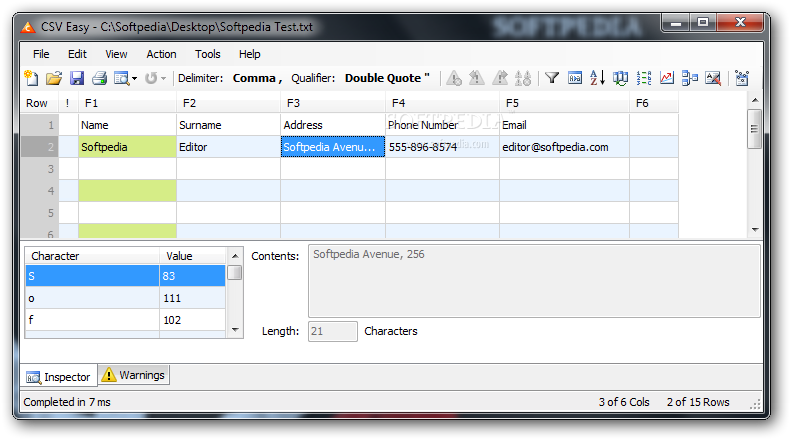Select the 'Editor' cell
Image resolution: width=791 pixels, height=440 pixels.
[x=229, y=147]
